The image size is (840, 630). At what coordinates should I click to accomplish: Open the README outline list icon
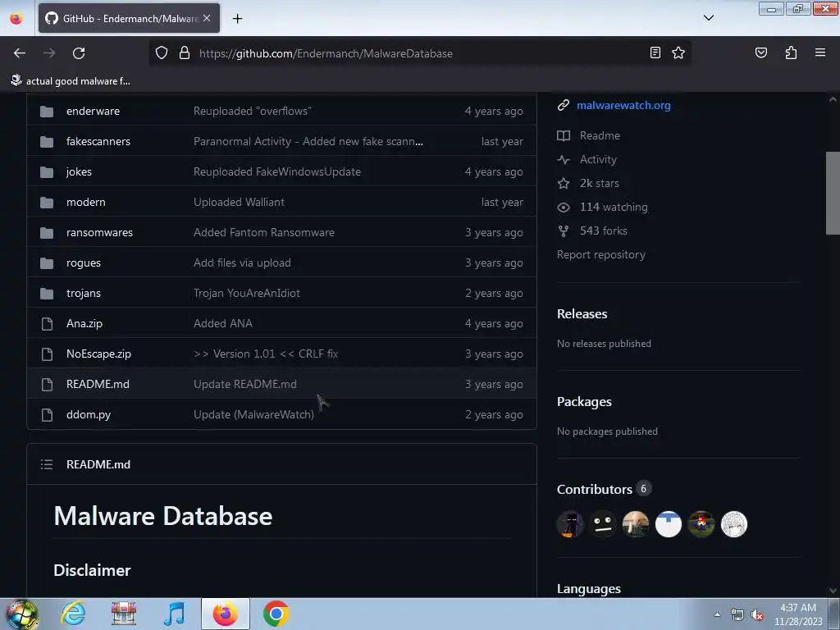pyautogui.click(x=47, y=464)
